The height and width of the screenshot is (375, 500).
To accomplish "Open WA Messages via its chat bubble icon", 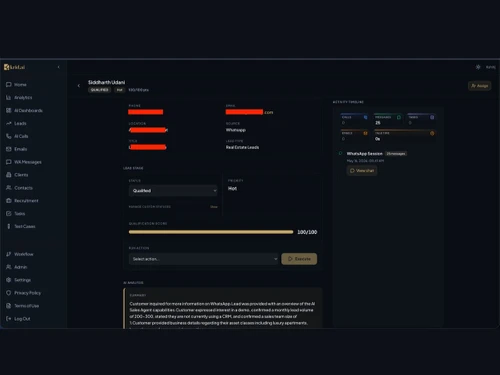I will (x=9, y=162).
